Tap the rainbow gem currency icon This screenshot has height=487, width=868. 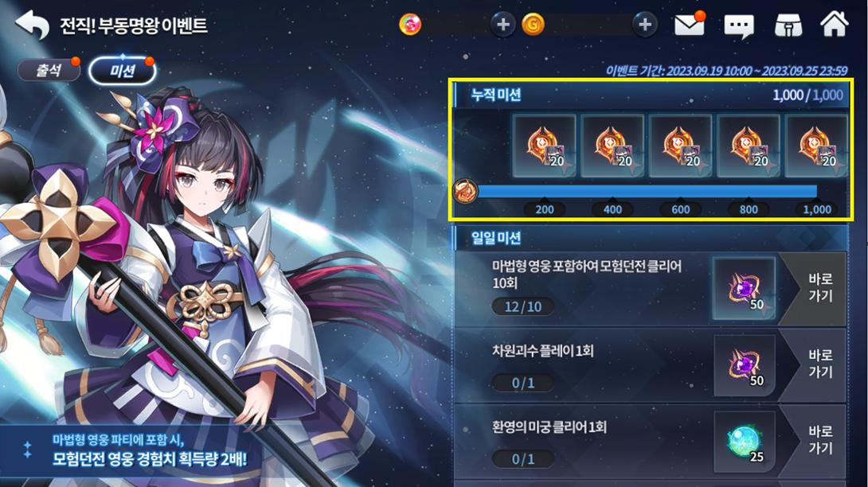410,25
